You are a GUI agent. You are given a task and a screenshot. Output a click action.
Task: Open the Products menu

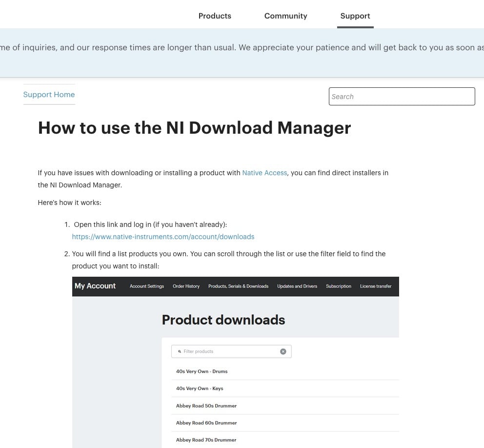tap(215, 16)
